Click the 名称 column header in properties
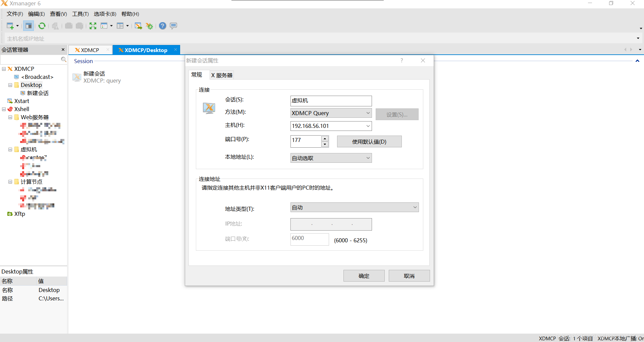Screen dimensions: 644x342 coord(18,281)
